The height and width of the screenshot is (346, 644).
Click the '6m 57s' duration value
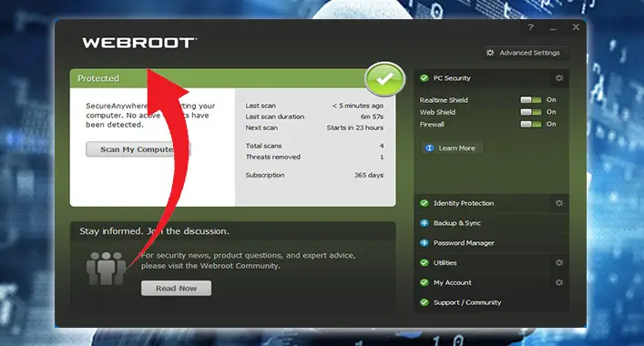pos(373,117)
